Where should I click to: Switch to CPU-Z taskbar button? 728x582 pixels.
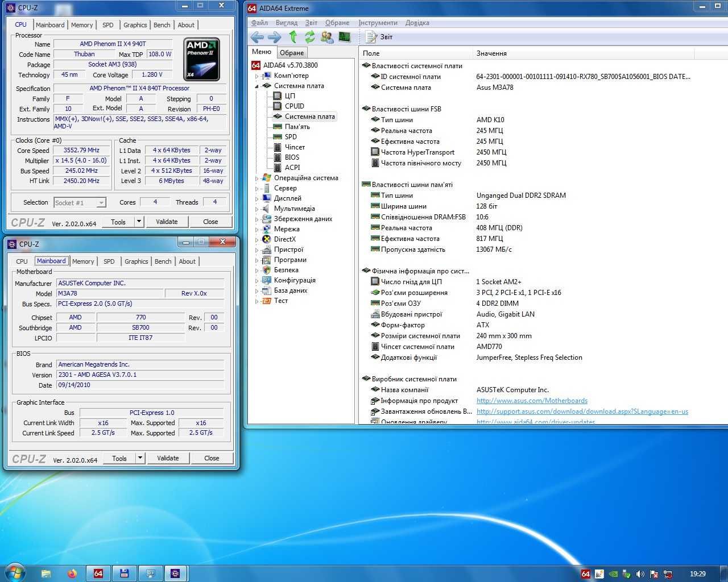(x=176, y=573)
